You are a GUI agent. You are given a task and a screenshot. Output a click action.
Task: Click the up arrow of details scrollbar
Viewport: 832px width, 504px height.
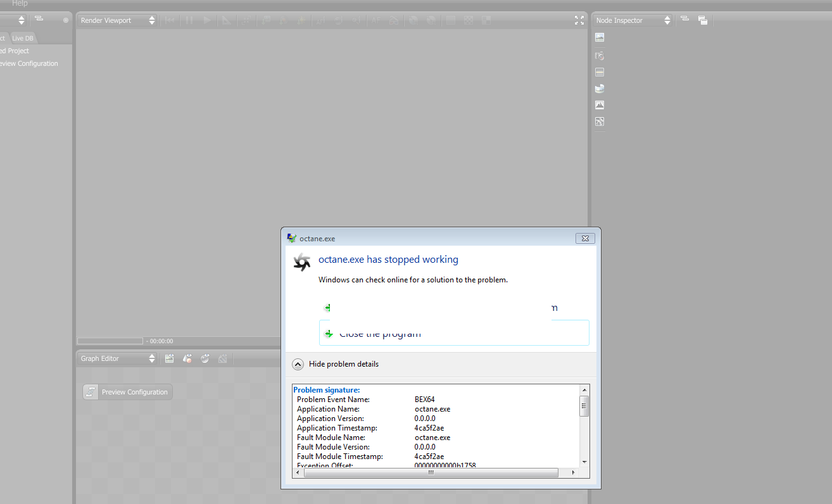pyautogui.click(x=584, y=389)
